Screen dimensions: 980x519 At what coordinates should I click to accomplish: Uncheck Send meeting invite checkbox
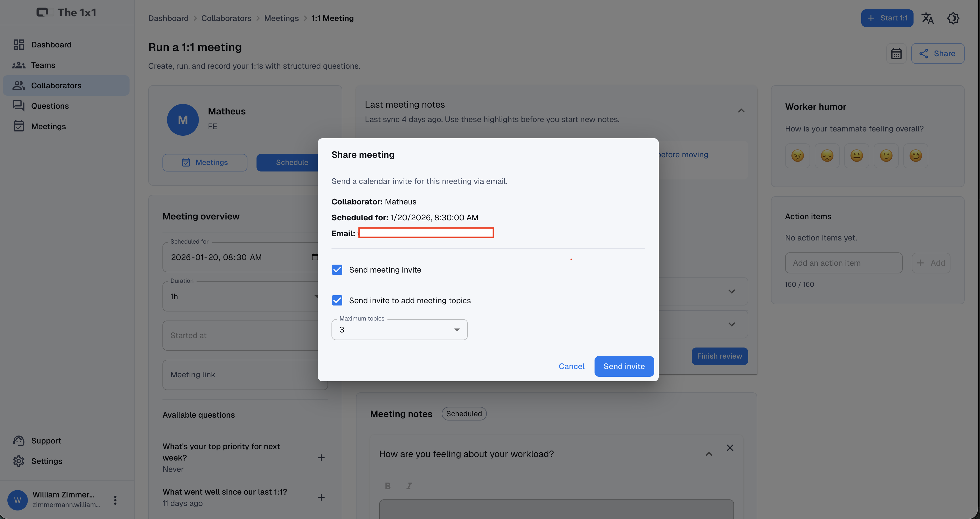337,269
